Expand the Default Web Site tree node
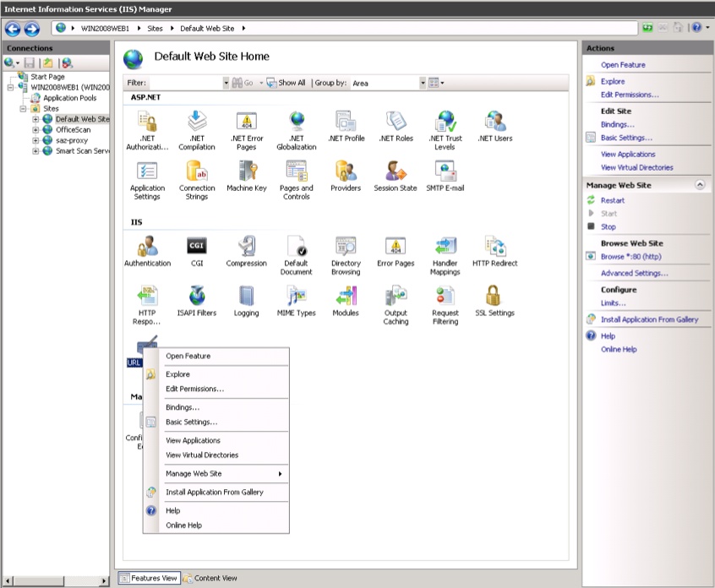 pos(35,119)
